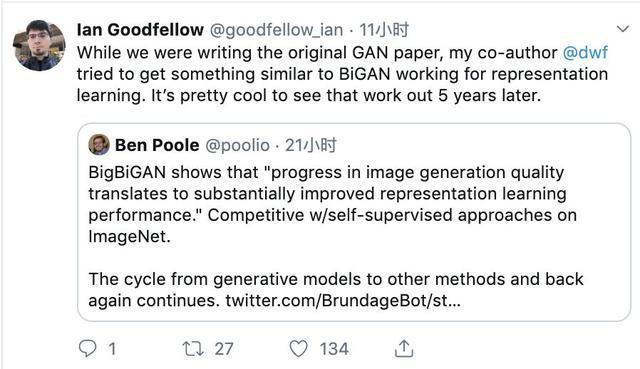
Task: Open the 21小时 quoted tweet timestamp
Action: (x=311, y=145)
